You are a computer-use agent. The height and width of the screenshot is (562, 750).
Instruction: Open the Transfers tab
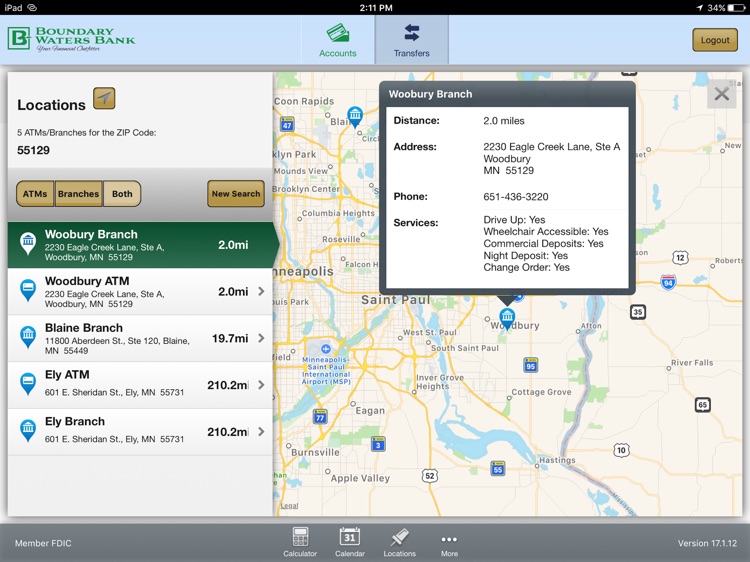pos(411,40)
